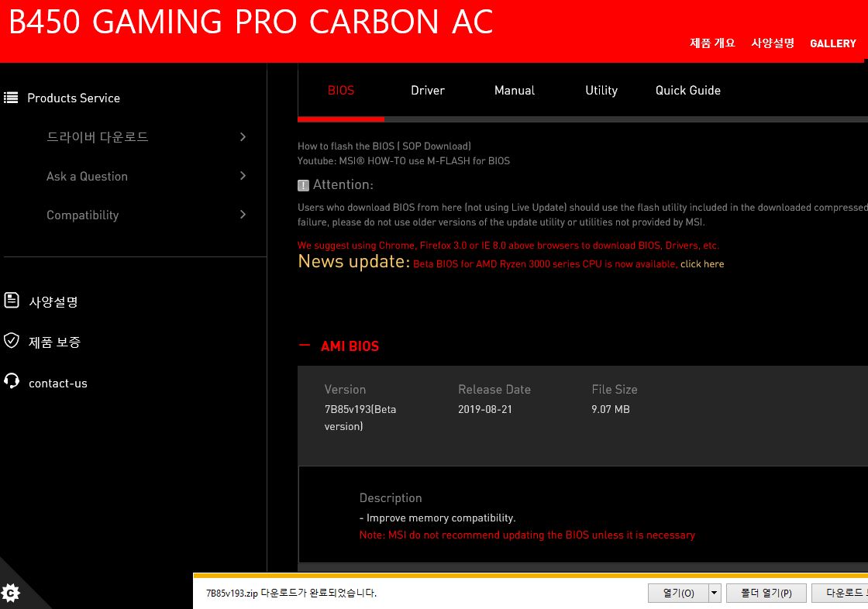Open the SOP Download link

(x=436, y=146)
